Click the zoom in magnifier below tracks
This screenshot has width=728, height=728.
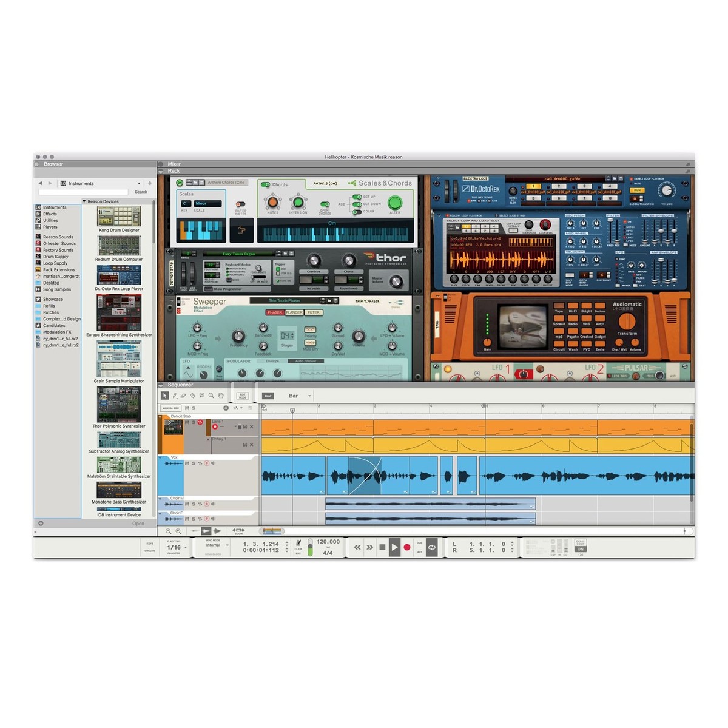[178, 531]
